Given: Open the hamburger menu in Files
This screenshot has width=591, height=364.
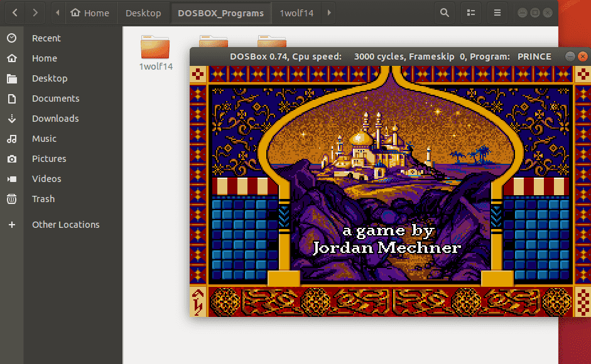Looking at the screenshot, I should pos(497,13).
